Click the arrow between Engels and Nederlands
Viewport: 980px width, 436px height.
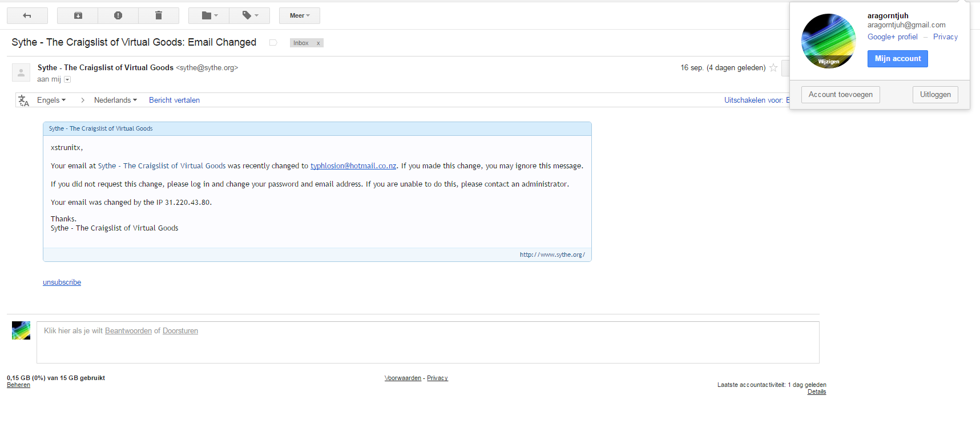pyautogui.click(x=83, y=100)
